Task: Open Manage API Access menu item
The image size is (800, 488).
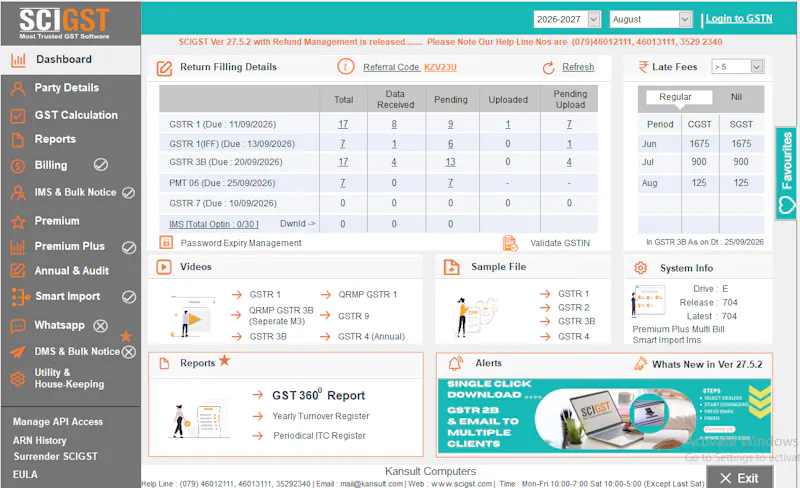Action: 58,422
